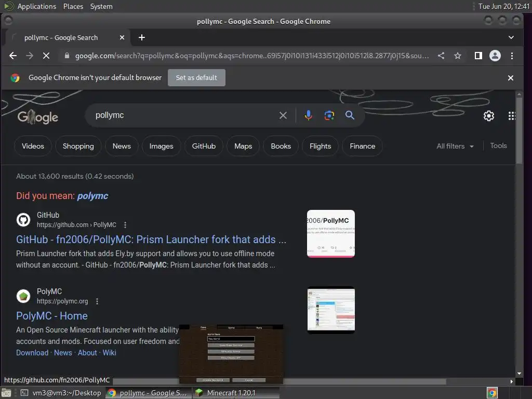The height and width of the screenshot is (399, 532).
Task: Select pollymc Google Search taskbar entry
Action: [x=149, y=393]
